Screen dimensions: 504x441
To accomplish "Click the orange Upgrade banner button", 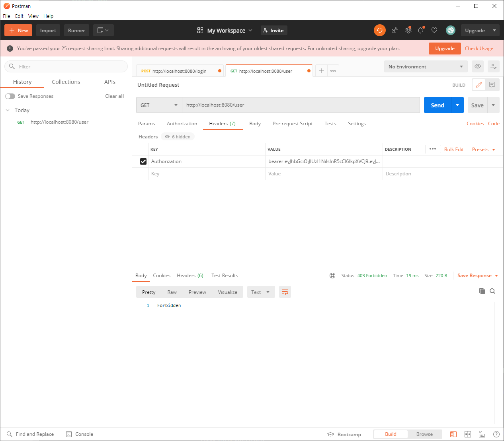I will click(x=445, y=49).
